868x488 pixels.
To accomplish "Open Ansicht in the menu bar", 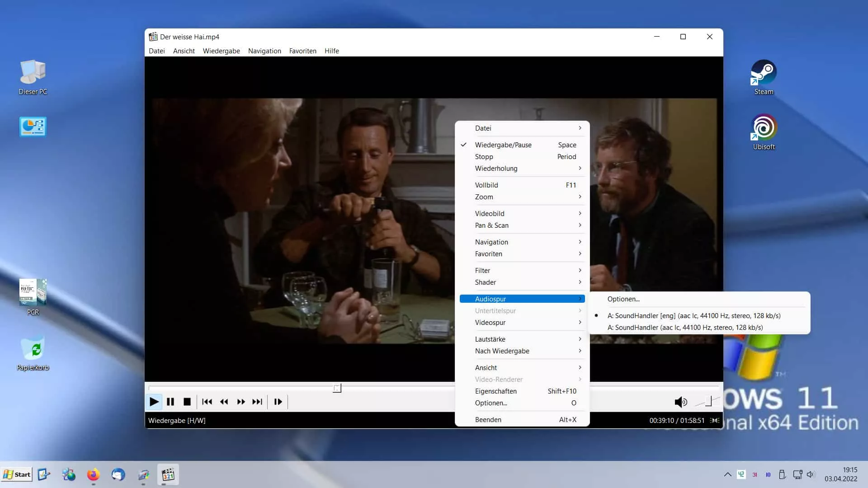I will click(184, 51).
